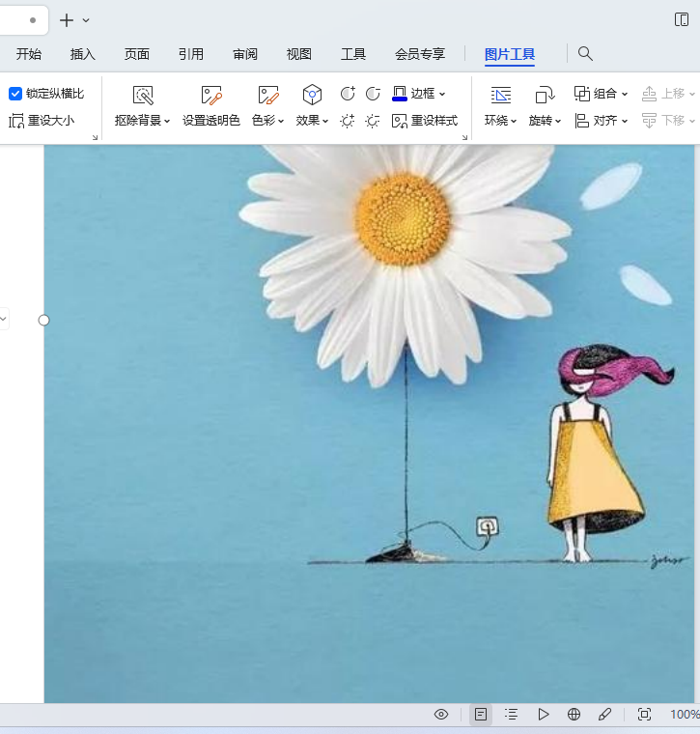
Task: Add a new document tab with plus
Action: click(x=67, y=20)
